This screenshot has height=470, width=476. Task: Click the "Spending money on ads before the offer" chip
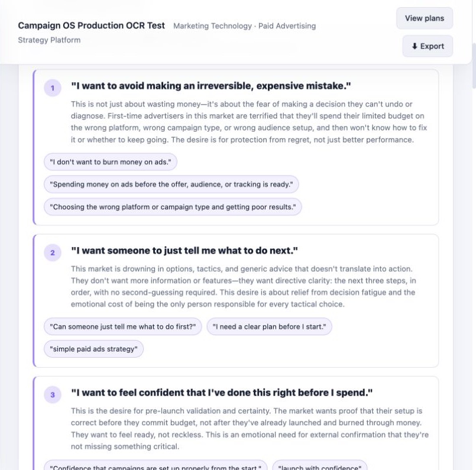tap(171, 184)
